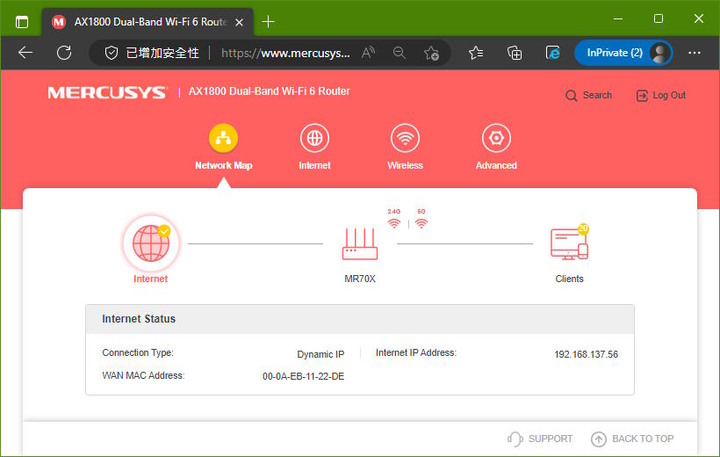Click the MERCUSYS logo

pyautogui.click(x=107, y=93)
